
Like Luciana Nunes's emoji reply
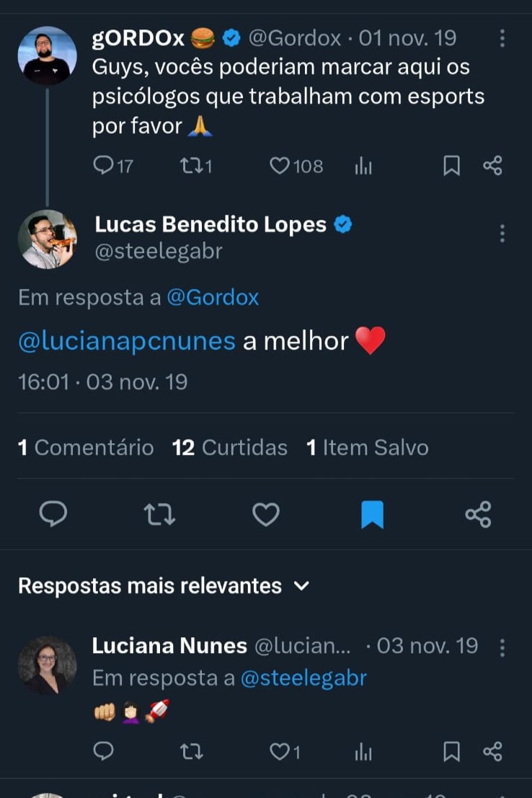click(280, 752)
